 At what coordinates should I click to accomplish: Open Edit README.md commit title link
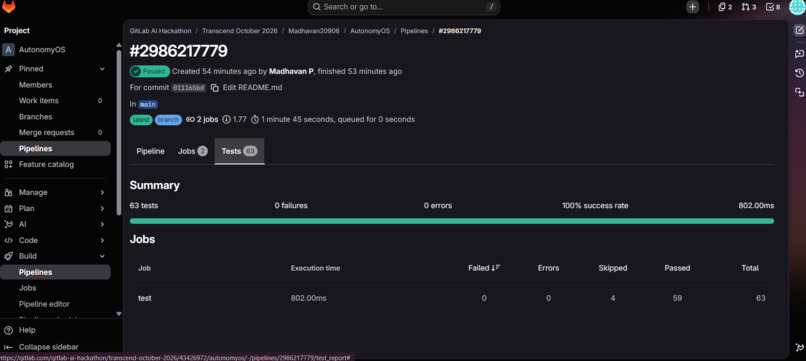[x=252, y=87]
